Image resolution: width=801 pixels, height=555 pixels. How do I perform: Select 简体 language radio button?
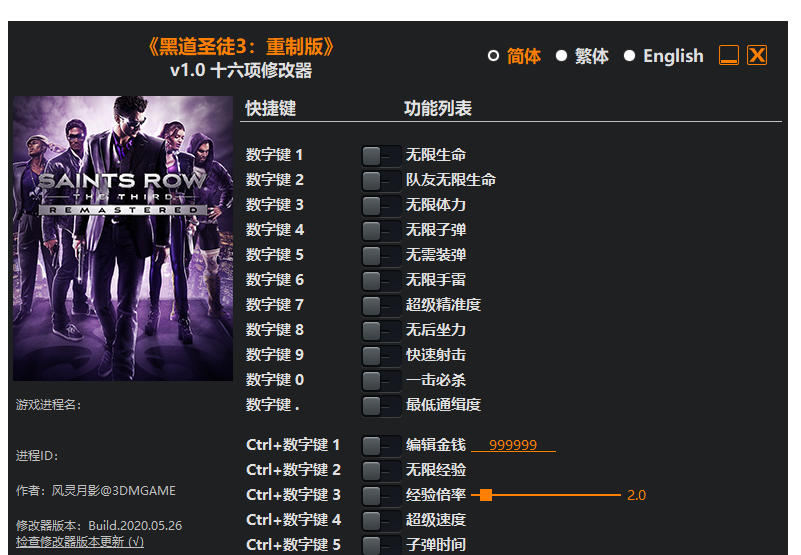tap(493, 56)
